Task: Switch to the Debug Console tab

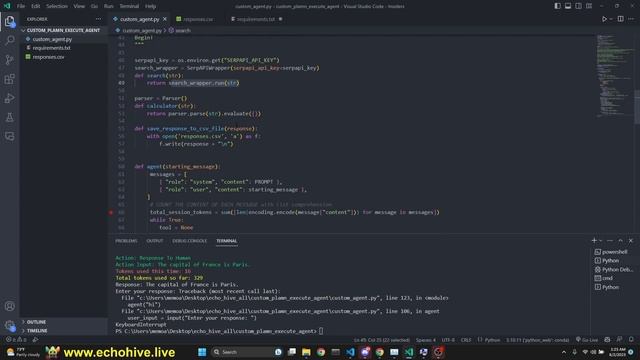Action: [x=189, y=241]
